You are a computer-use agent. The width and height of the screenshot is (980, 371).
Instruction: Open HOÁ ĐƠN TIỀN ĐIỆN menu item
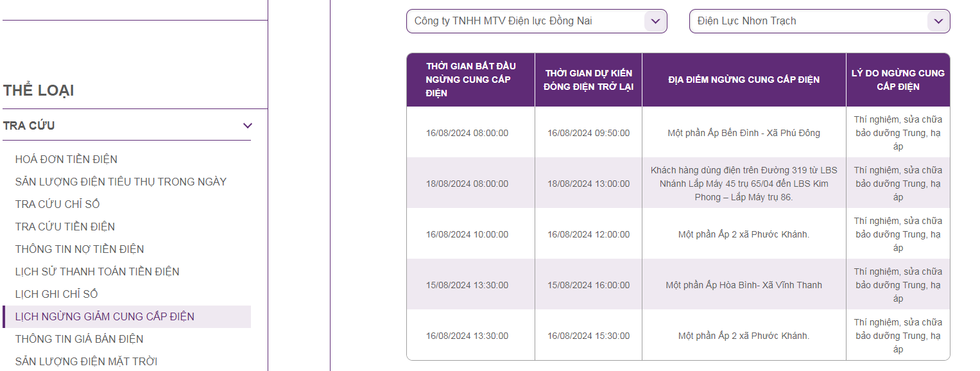click(x=66, y=159)
